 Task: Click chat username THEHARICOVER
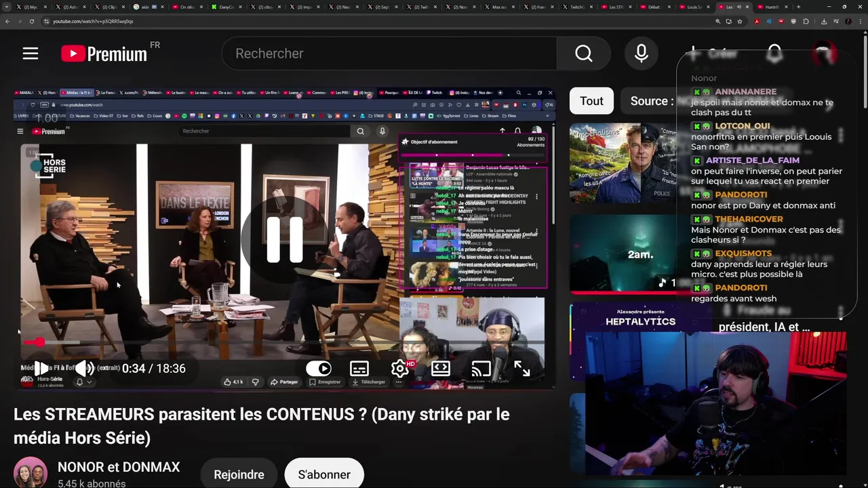coord(749,219)
